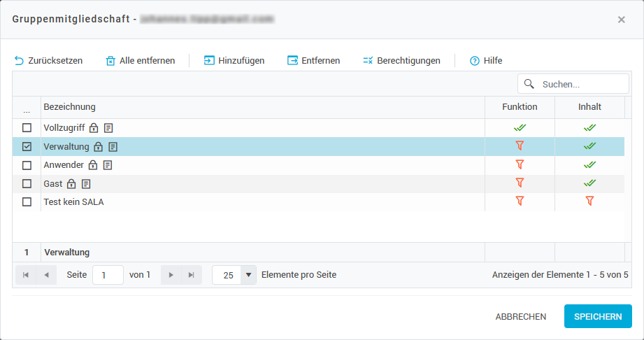Open the Hilfe help icon
The image size is (644, 340).
pos(475,61)
